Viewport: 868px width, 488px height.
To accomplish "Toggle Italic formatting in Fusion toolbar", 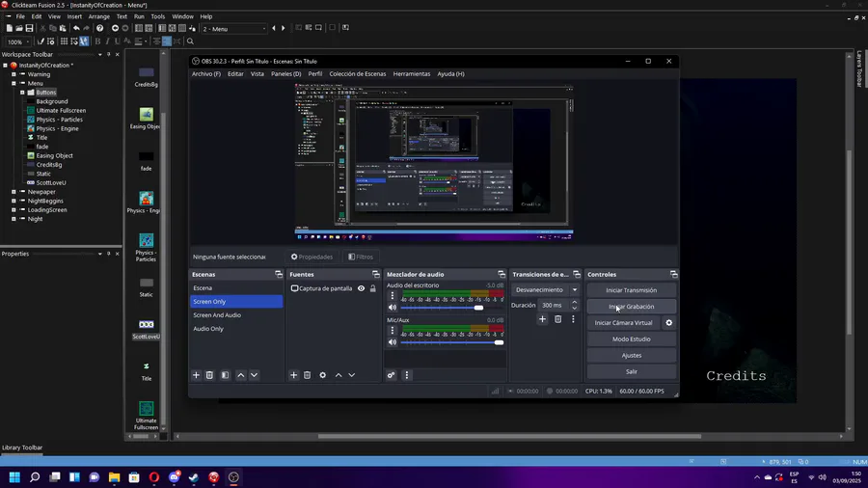I will click(107, 41).
